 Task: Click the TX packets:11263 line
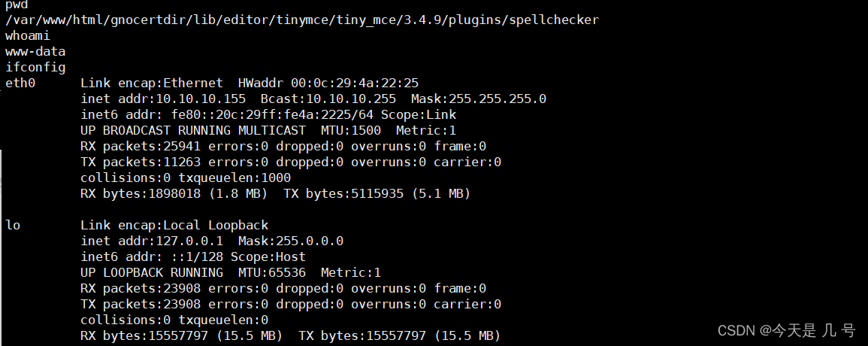[291, 162]
